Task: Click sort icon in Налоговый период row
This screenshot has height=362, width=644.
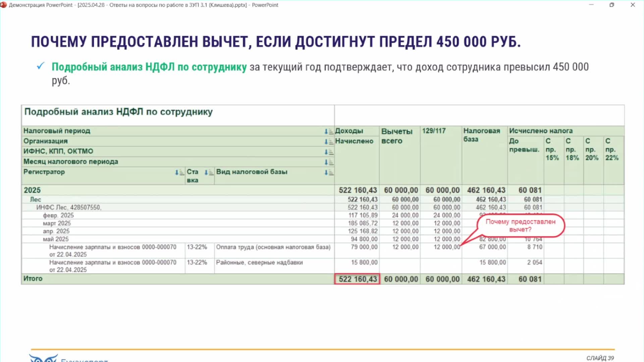Action: 328,131
